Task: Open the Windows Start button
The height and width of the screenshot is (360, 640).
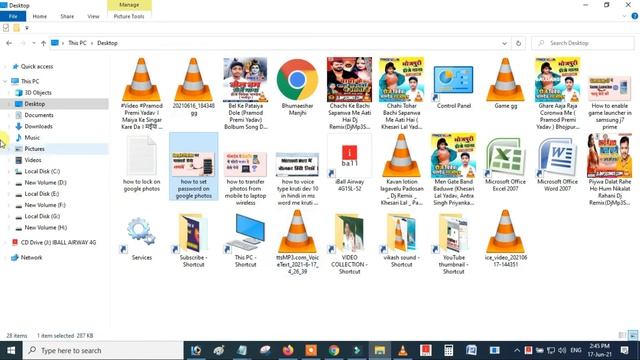Action: coord(11,350)
